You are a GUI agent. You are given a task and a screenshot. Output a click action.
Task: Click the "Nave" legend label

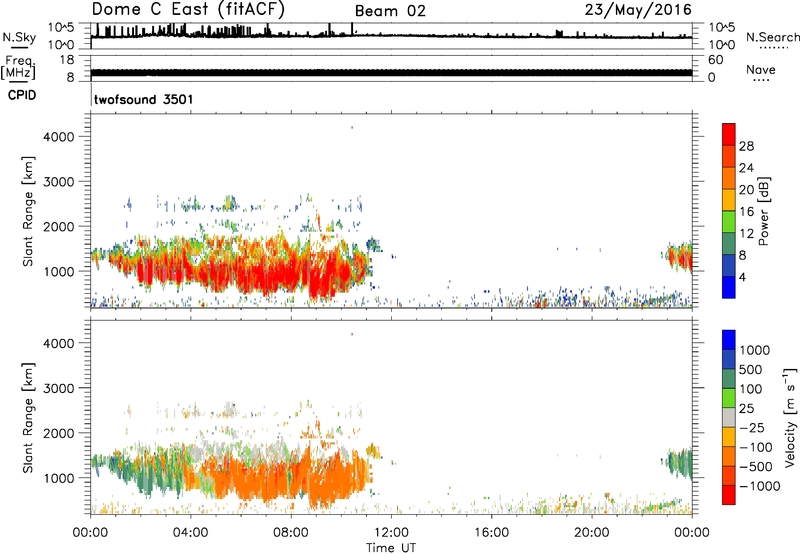760,69
